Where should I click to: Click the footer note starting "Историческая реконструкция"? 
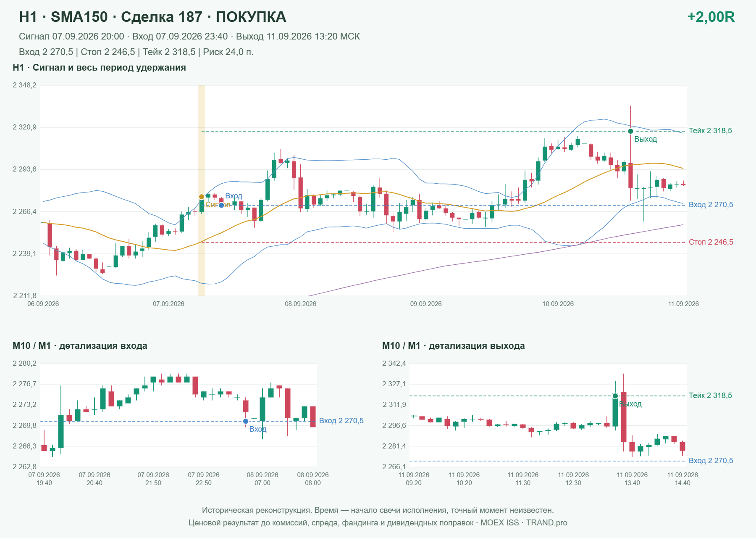point(378,510)
